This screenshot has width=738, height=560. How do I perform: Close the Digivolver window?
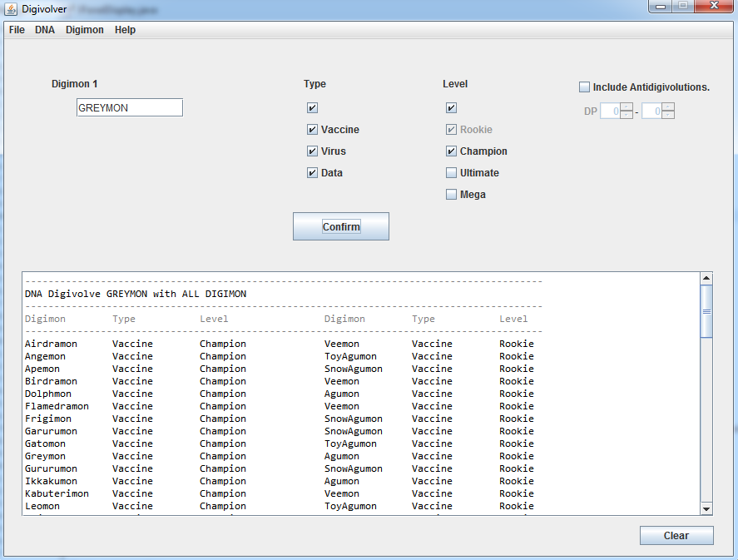click(714, 6)
